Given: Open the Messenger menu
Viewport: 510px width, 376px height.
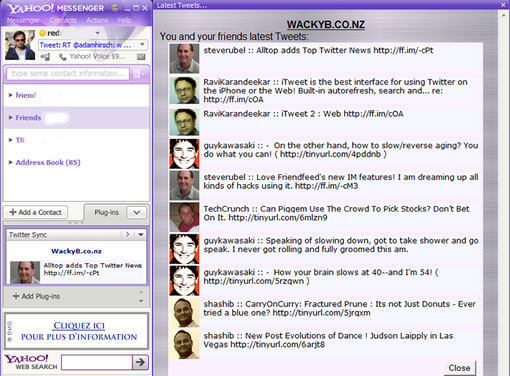Looking at the screenshot, I should pyautogui.click(x=23, y=20).
